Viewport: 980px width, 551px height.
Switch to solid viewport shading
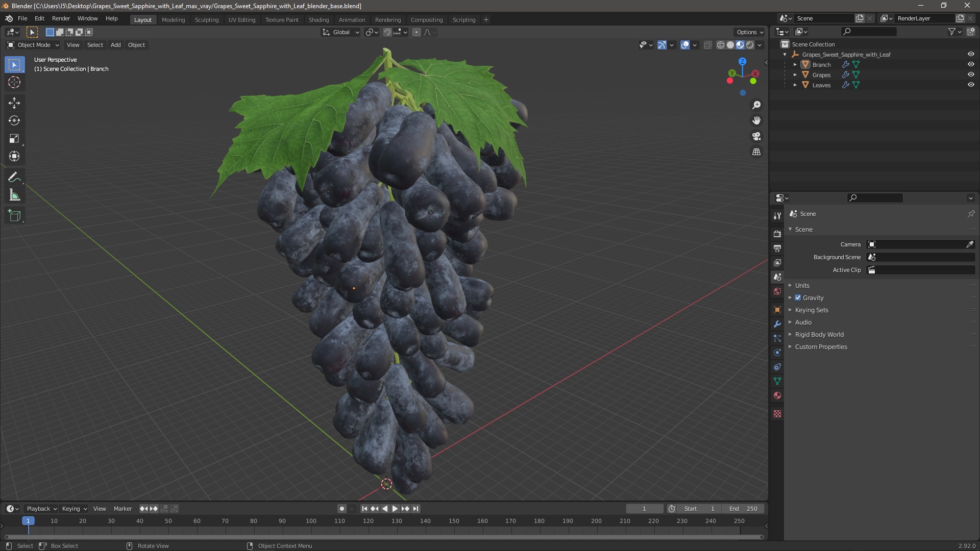730,45
